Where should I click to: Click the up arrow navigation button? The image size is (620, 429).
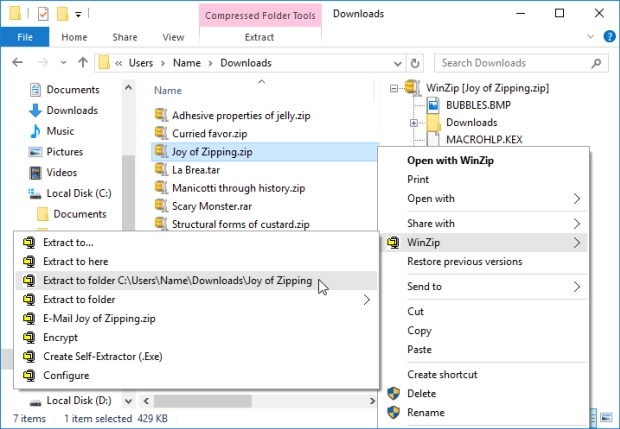(76, 63)
